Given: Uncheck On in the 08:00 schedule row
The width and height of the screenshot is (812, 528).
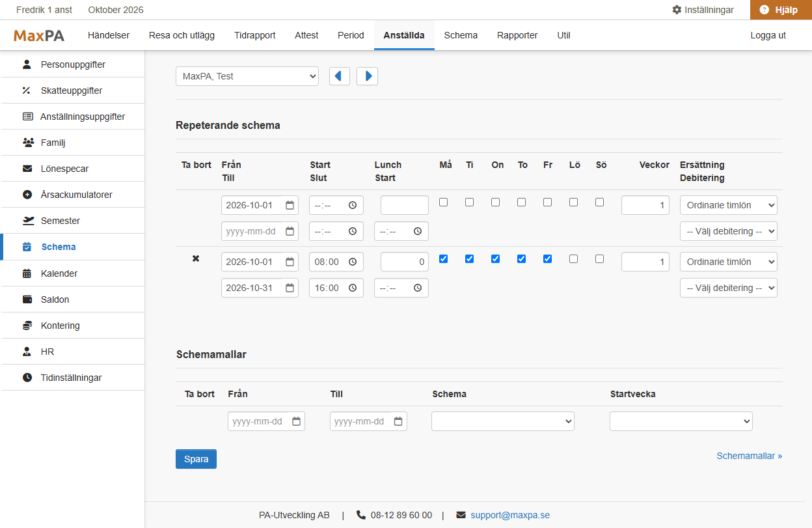Looking at the screenshot, I should (496, 259).
